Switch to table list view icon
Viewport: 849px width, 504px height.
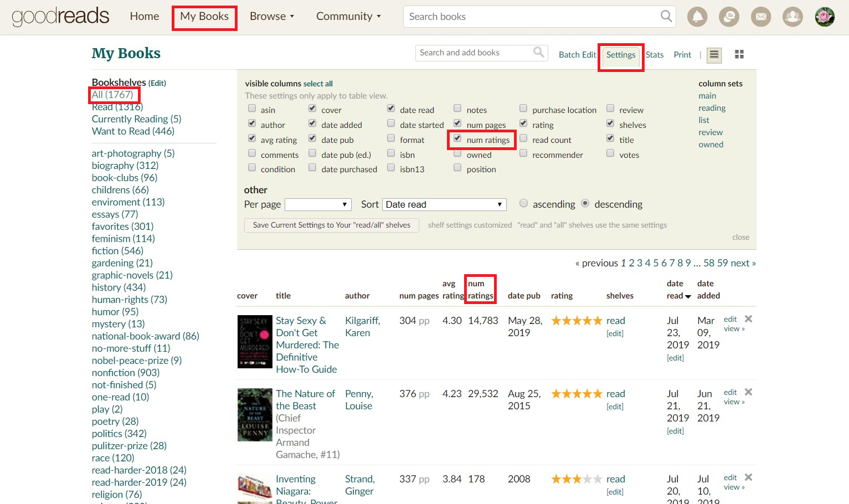click(x=714, y=54)
